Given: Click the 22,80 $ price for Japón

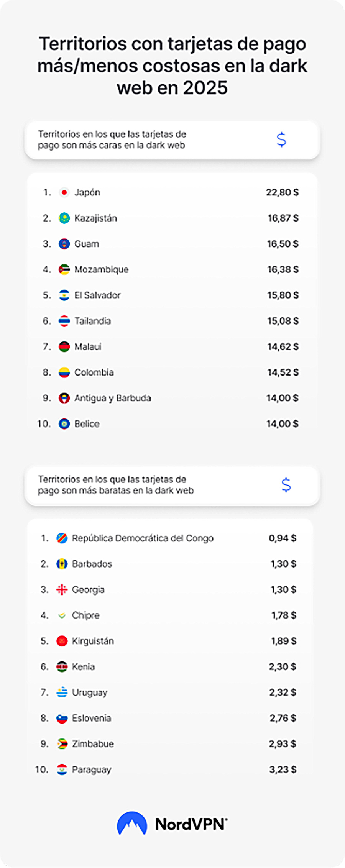Looking at the screenshot, I should 282,192.
